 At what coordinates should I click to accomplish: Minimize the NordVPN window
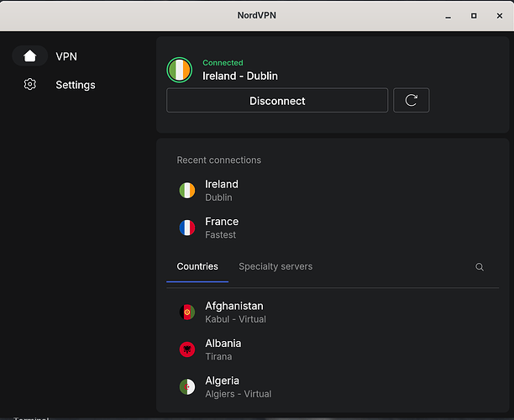[x=448, y=16]
